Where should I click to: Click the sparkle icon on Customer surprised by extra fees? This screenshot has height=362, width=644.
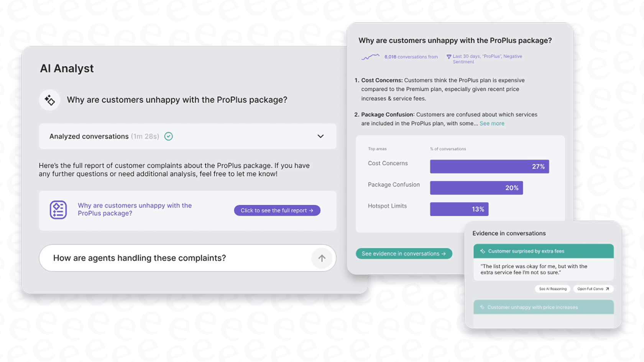pyautogui.click(x=482, y=251)
